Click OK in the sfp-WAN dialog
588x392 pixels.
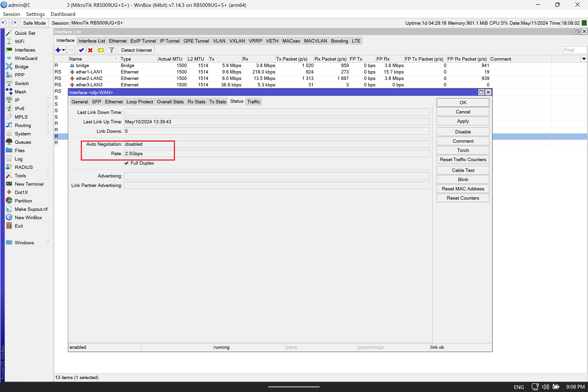coord(463,103)
